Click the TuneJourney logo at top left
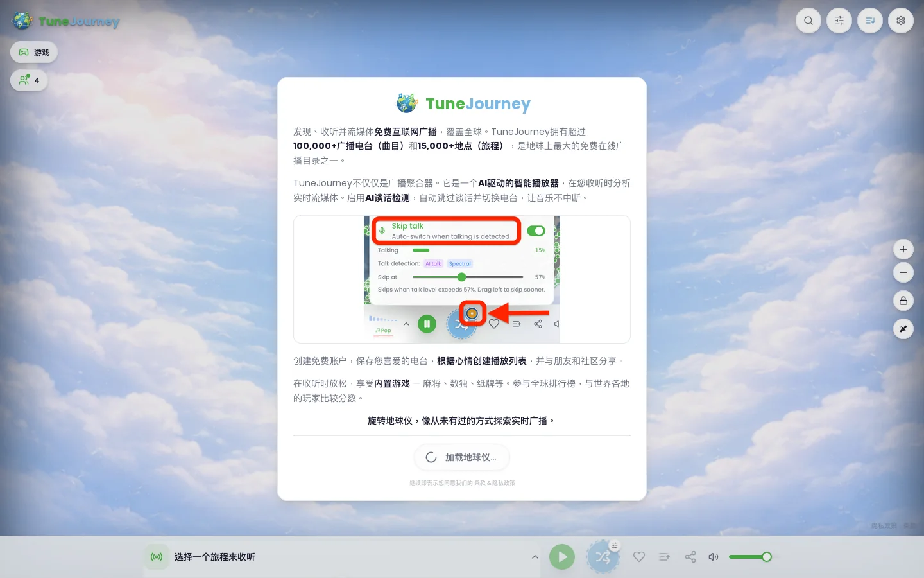Image resolution: width=924 pixels, height=578 pixels. (x=66, y=21)
